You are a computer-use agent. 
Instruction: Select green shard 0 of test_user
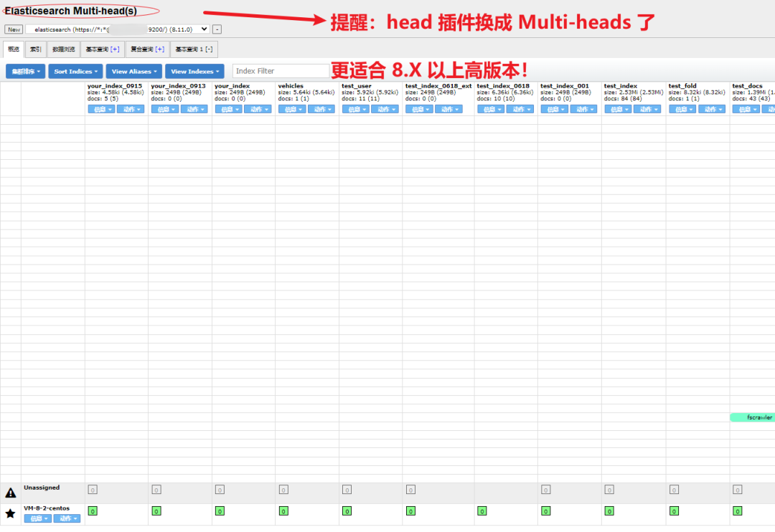click(x=347, y=510)
